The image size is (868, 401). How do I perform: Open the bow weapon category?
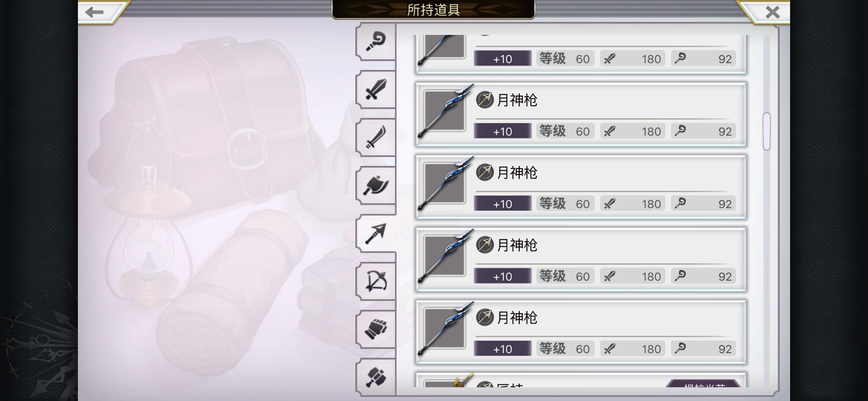pyautogui.click(x=375, y=281)
